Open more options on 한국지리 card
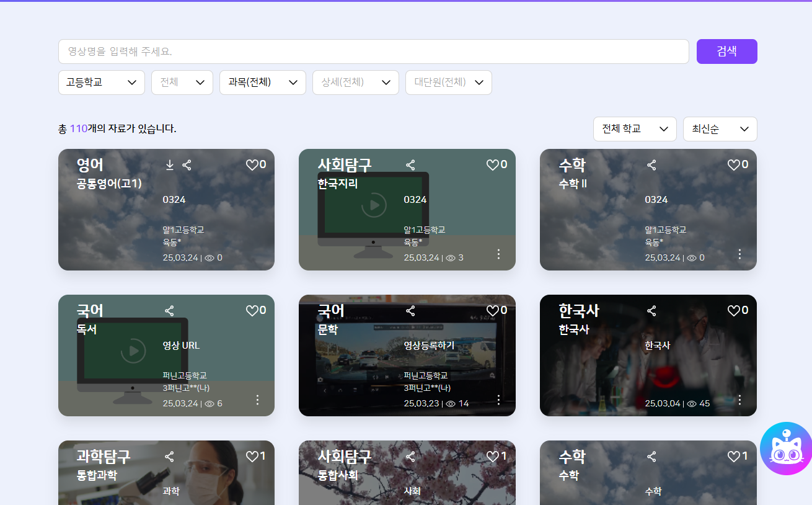812x505 pixels. tap(498, 254)
